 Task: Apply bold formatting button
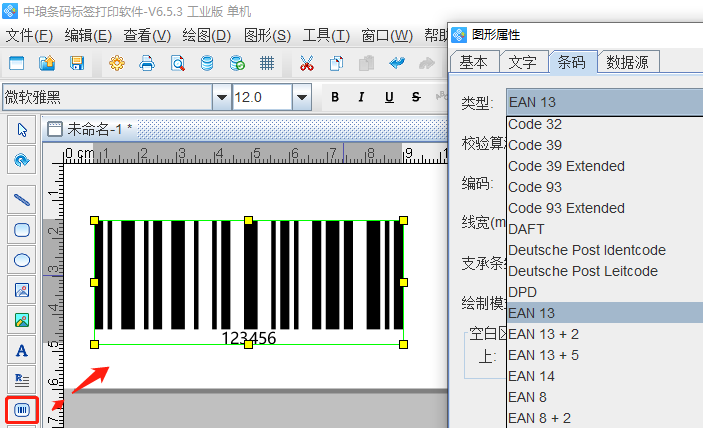coord(335,97)
